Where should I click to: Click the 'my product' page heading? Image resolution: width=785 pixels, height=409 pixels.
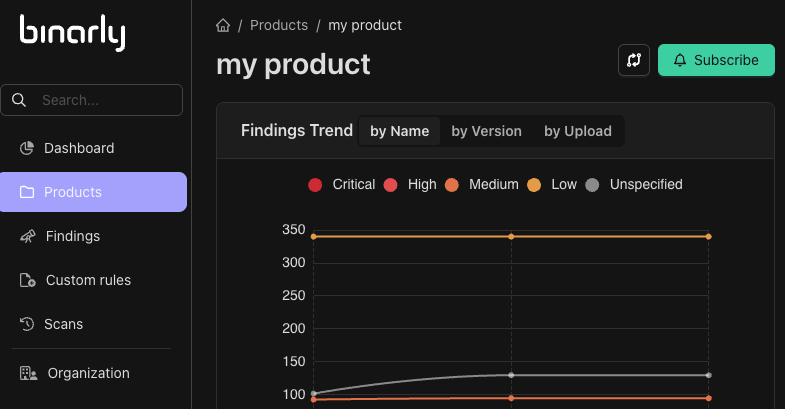(293, 65)
